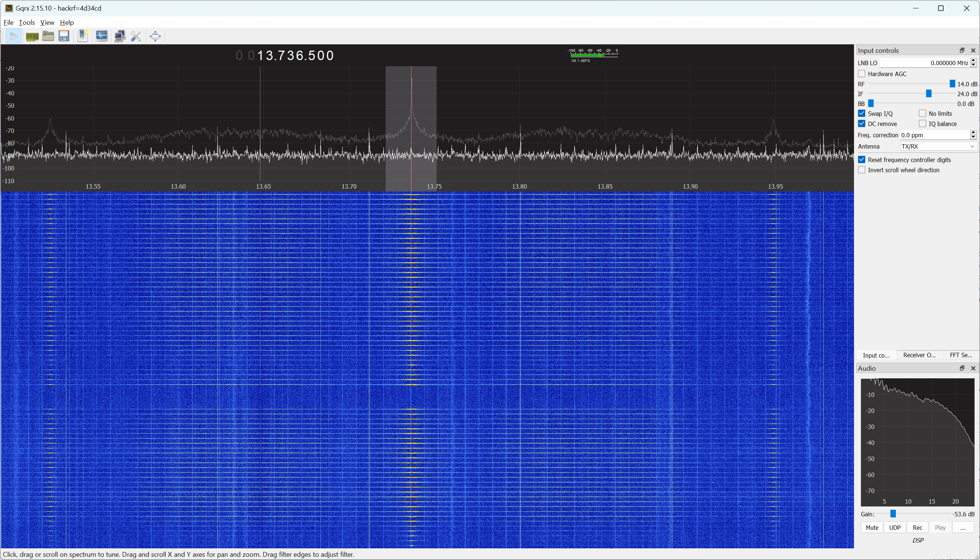Toggle Reset frequency controller digits checkbox
This screenshot has width=980, height=560.
point(862,159)
